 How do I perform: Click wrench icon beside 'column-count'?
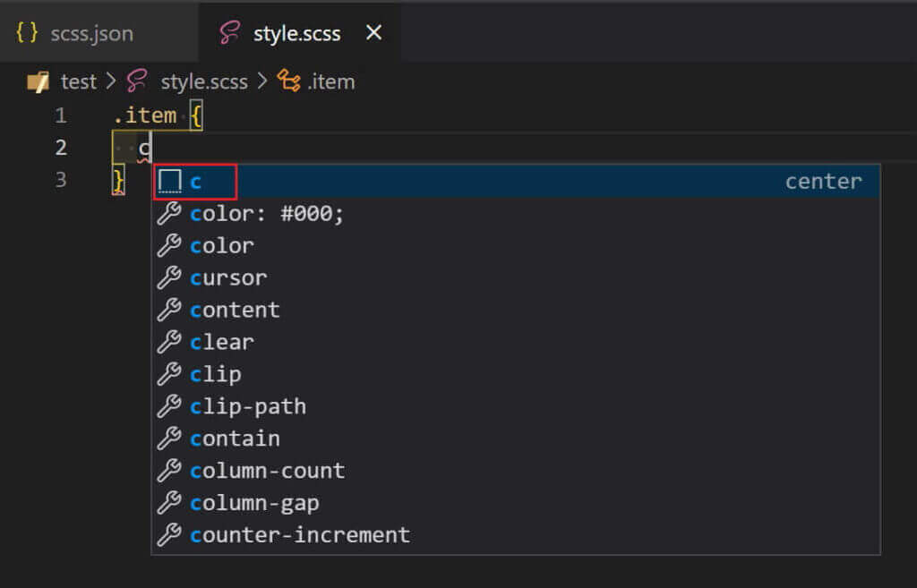click(169, 471)
